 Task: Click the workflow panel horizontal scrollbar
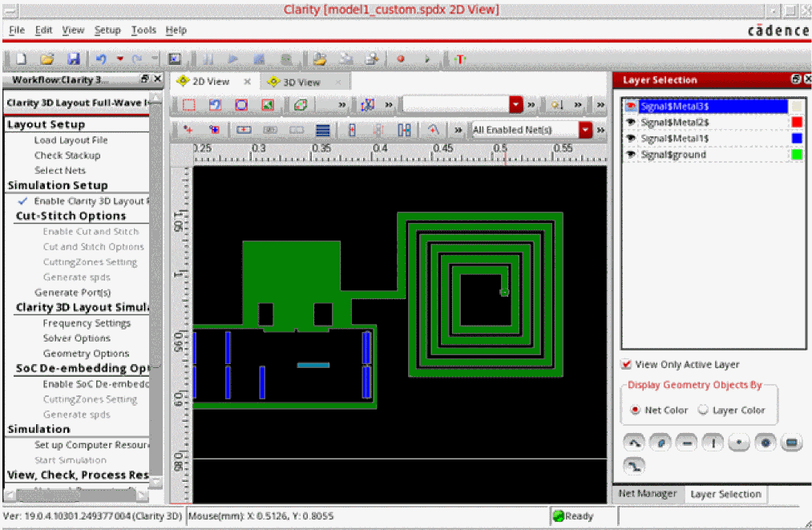point(76,495)
